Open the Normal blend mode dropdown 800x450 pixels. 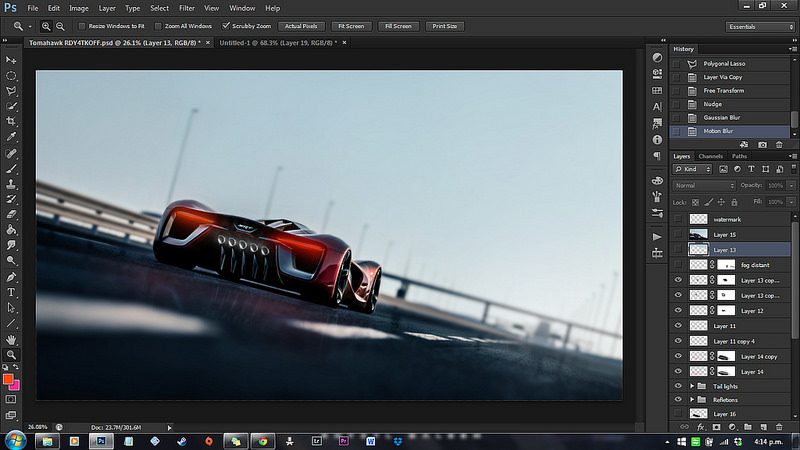tap(704, 185)
